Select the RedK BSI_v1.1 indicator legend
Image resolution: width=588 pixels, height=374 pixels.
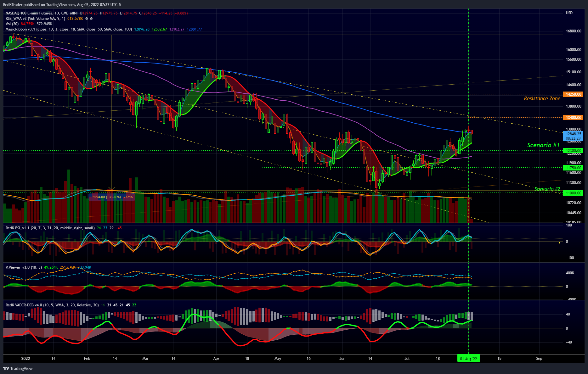[50, 228]
